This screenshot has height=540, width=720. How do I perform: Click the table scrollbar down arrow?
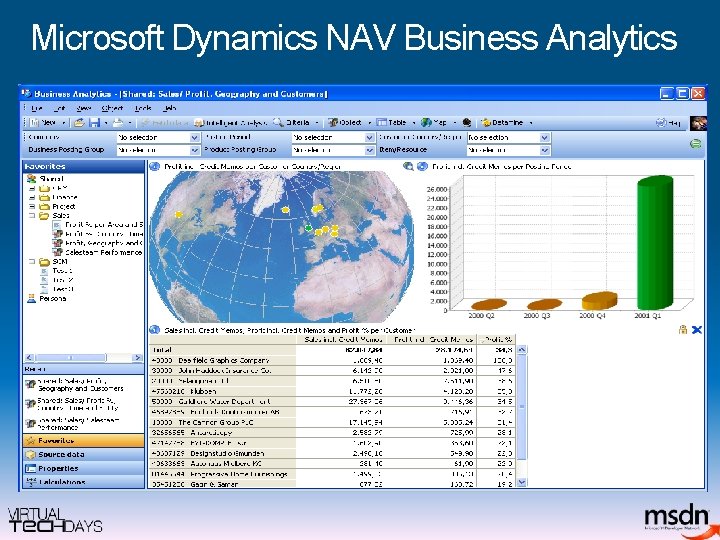(x=522, y=482)
